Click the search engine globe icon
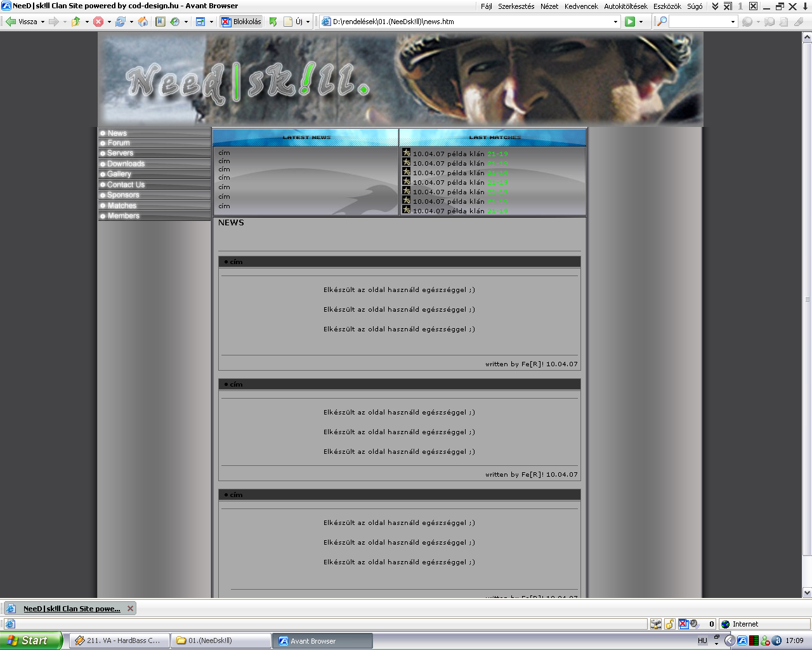812x650 pixels. click(747, 22)
